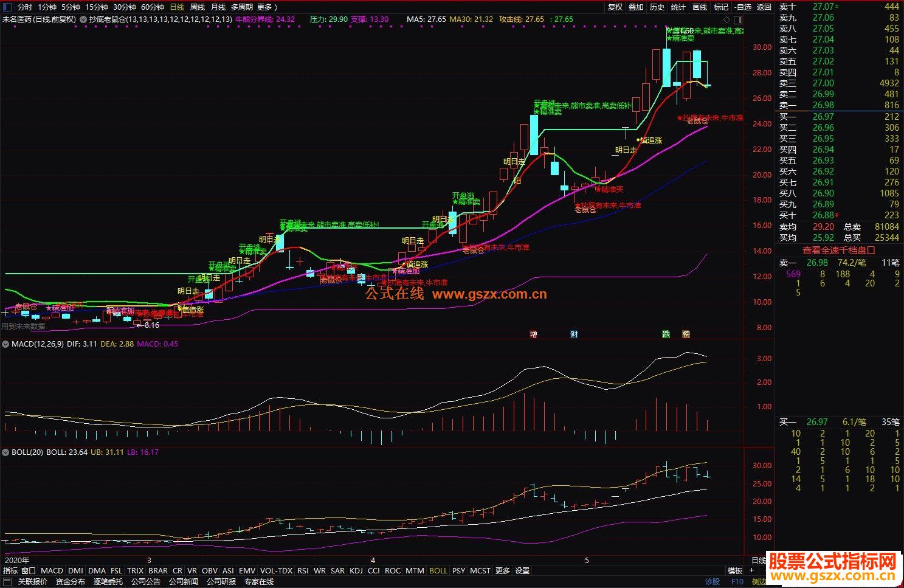Open the 模板 template menu
Viewport: 904px width, 588px height.
pyautogui.click(x=735, y=571)
